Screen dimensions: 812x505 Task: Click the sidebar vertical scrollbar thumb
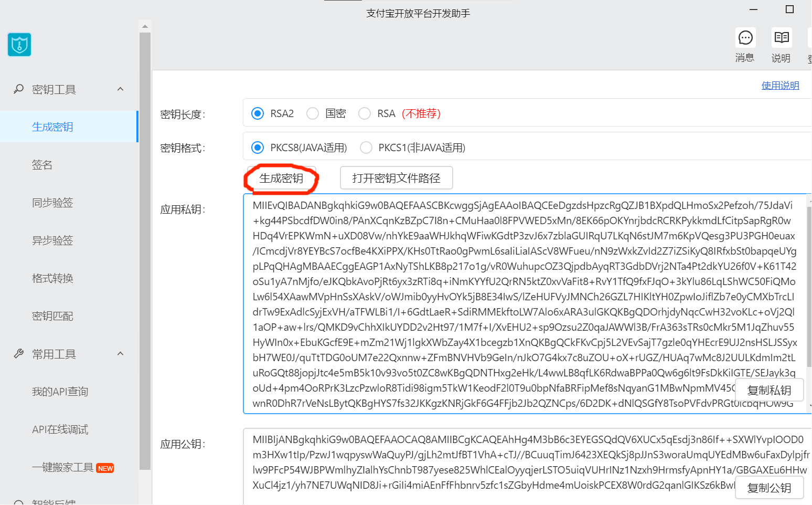[x=145, y=251]
